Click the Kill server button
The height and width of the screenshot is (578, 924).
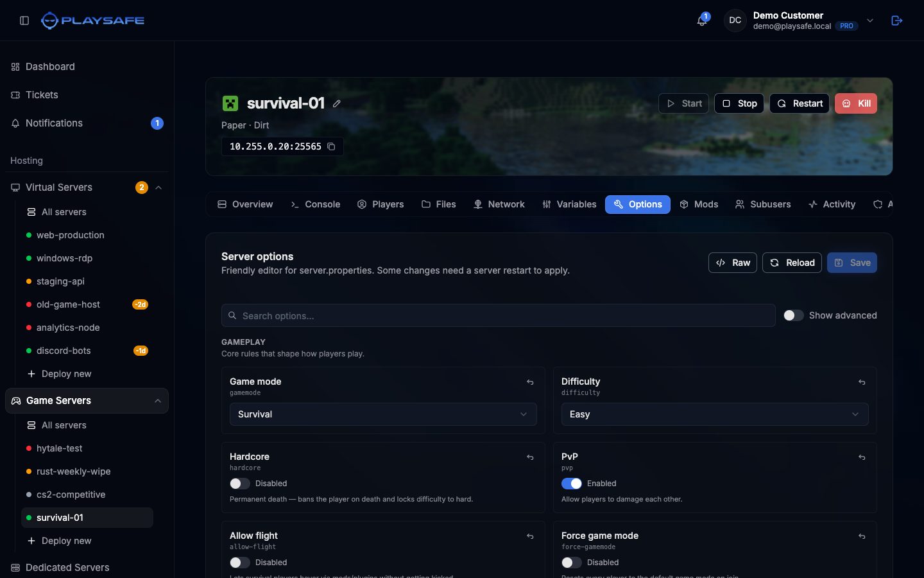pyautogui.click(x=856, y=103)
